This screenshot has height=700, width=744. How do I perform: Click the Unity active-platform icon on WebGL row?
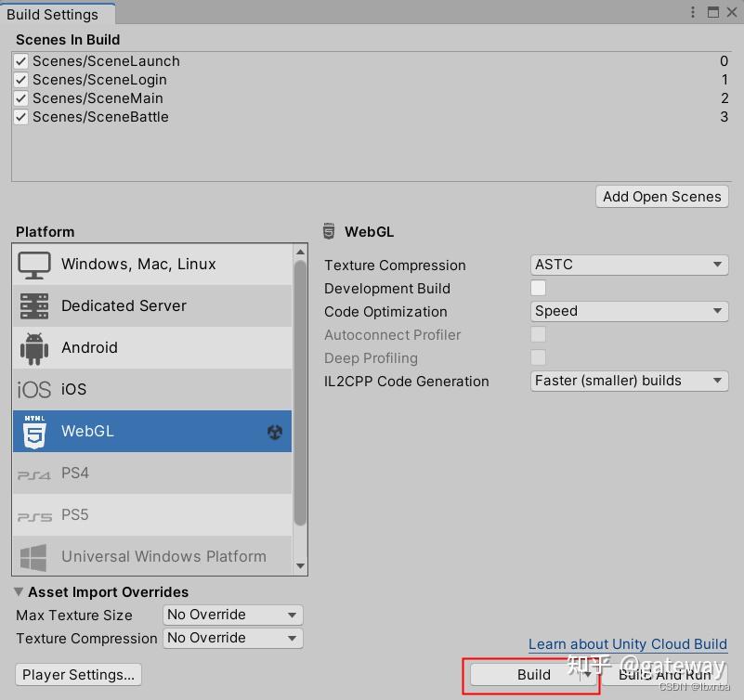275,432
